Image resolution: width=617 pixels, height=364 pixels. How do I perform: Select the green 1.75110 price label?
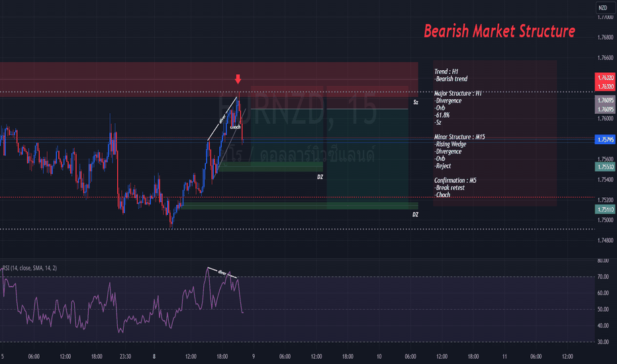coord(605,210)
